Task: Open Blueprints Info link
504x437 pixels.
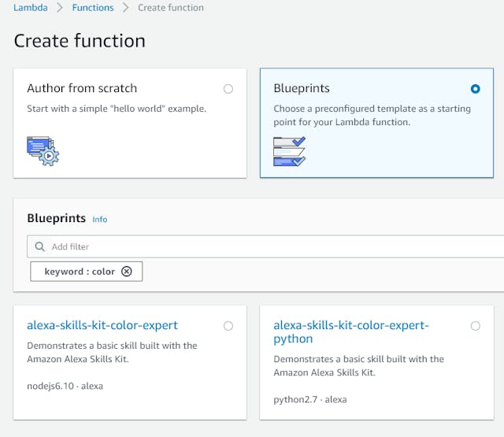Action: pos(100,220)
